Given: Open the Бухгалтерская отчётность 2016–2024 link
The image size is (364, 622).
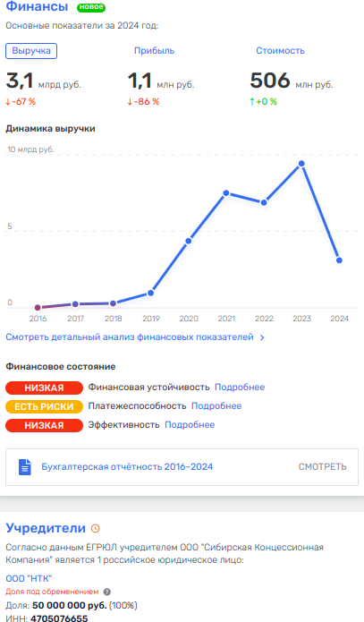Looking at the screenshot, I should coord(127,467).
